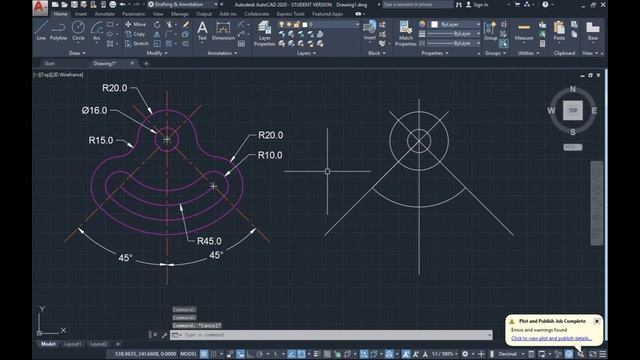Image resolution: width=640 pixels, height=360 pixels.
Task: Select the Arc tool
Action: pyautogui.click(x=96, y=31)
